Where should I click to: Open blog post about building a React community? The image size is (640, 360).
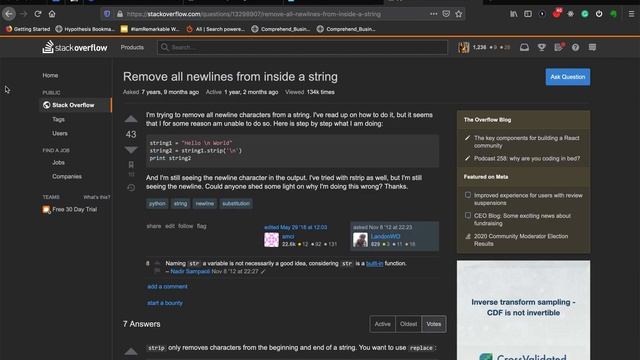527,142
